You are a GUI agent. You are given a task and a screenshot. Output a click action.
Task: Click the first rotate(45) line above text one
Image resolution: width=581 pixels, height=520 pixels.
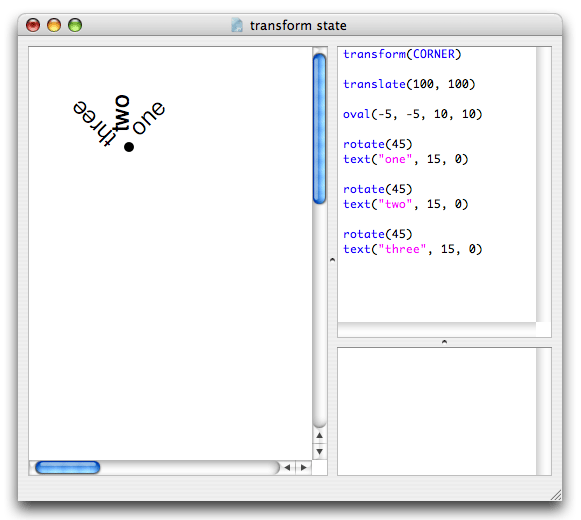pos(377,144)
